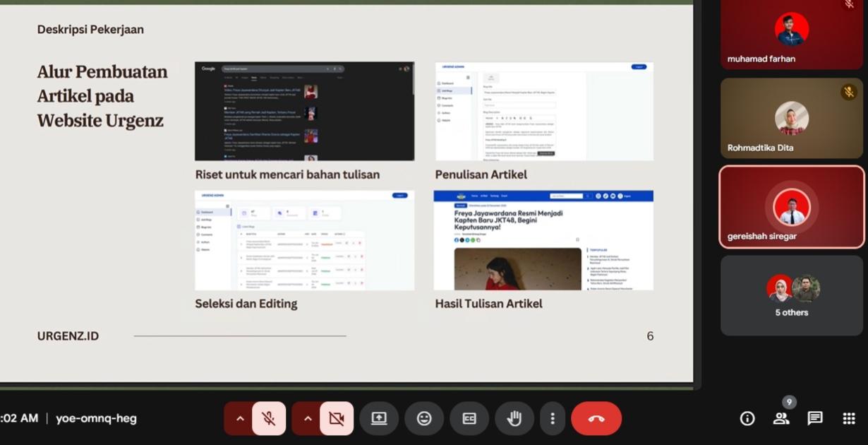Viewport: 868px width, 445px height.
Task: Expand the microphone audio settings arrow
Action: (240, 418)
